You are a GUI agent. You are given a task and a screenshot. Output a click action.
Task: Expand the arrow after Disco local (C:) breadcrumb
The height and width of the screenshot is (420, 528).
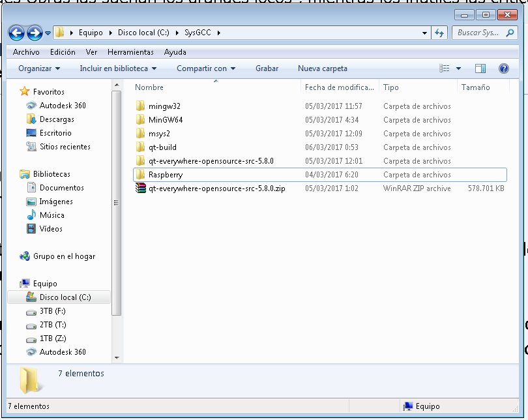177,33
